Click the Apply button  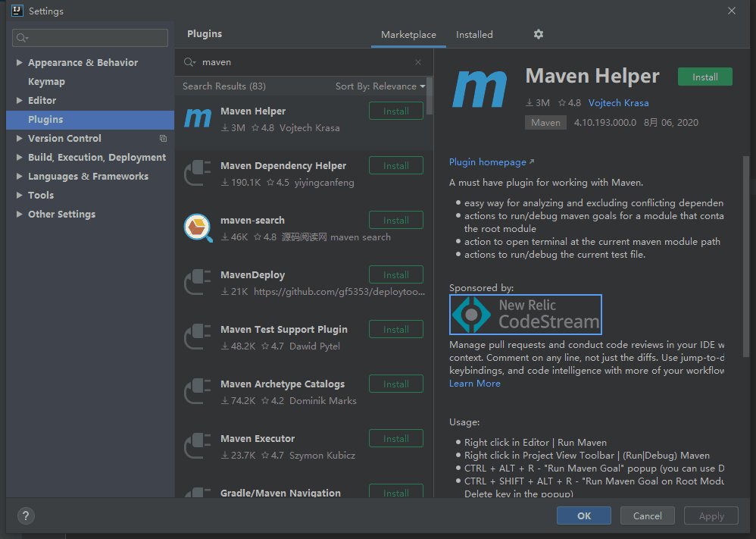(x=711, y=515)
